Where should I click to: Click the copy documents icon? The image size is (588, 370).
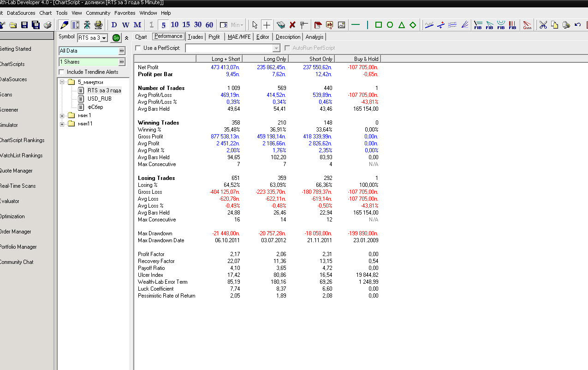(x=555, y=25)
